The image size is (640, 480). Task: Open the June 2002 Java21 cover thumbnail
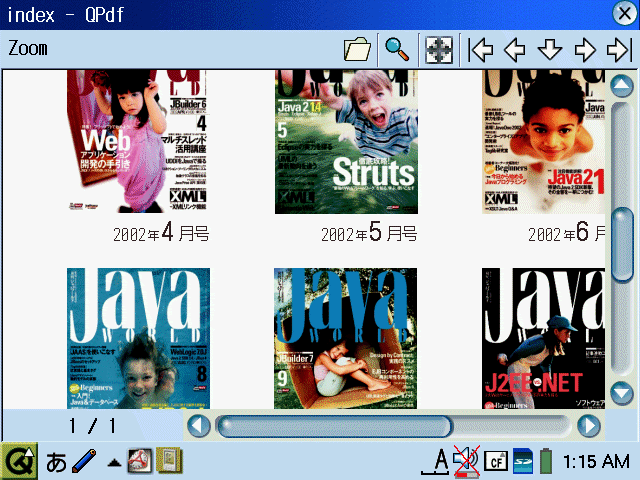coord(543,142)
